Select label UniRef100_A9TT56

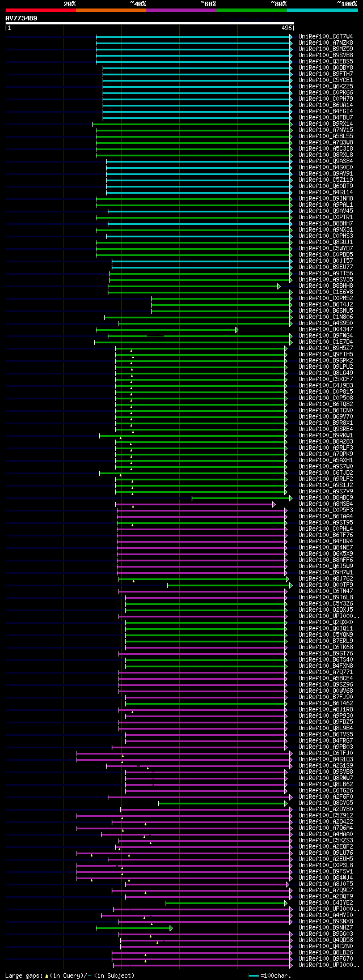coord(326,274)
